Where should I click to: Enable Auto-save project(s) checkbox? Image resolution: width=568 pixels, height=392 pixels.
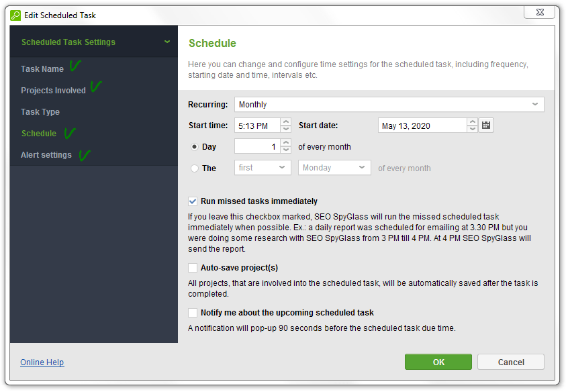(x=193, y=268)
